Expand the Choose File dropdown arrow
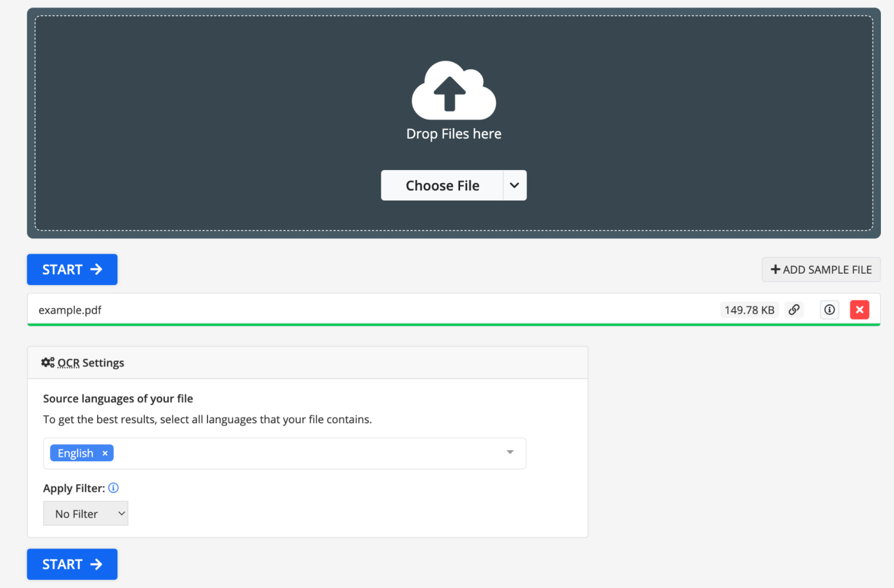 (515, 186)
